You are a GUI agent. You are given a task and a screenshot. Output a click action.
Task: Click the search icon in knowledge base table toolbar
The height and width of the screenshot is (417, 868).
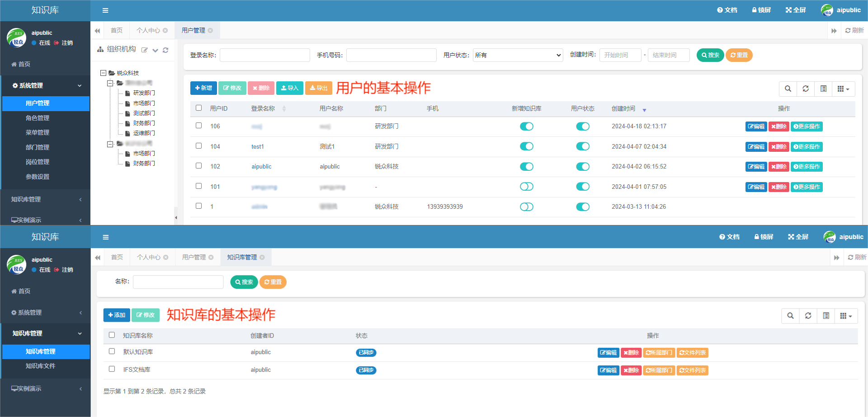point(790,316)
